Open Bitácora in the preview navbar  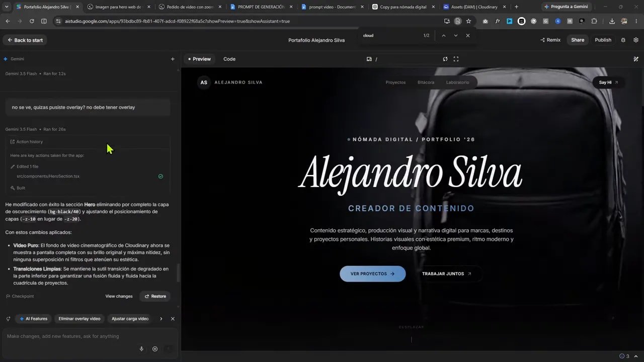[426, 82]
